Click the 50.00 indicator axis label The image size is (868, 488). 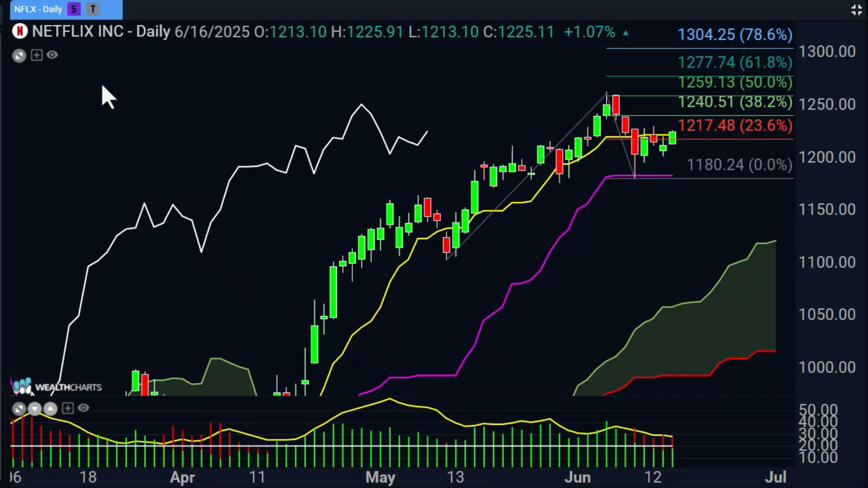point(818,410)
